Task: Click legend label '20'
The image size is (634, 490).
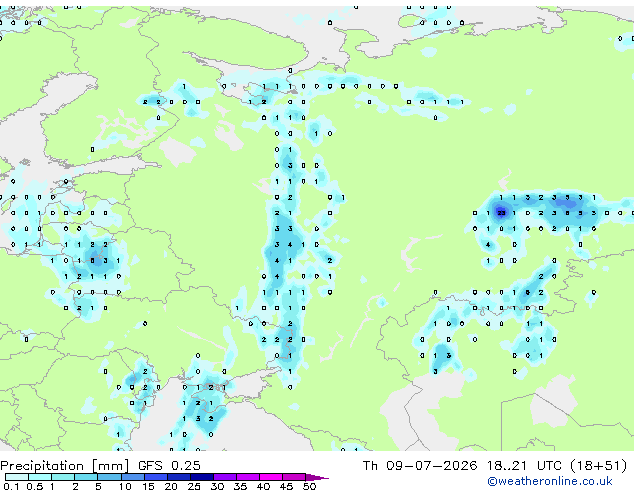Action: pos(171,486)
